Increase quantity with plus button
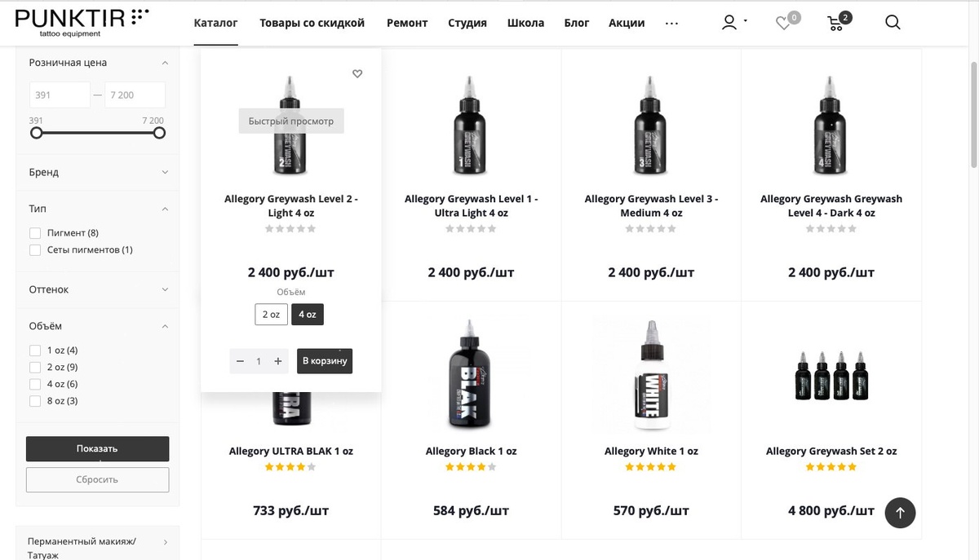 [x=278, y=361]
